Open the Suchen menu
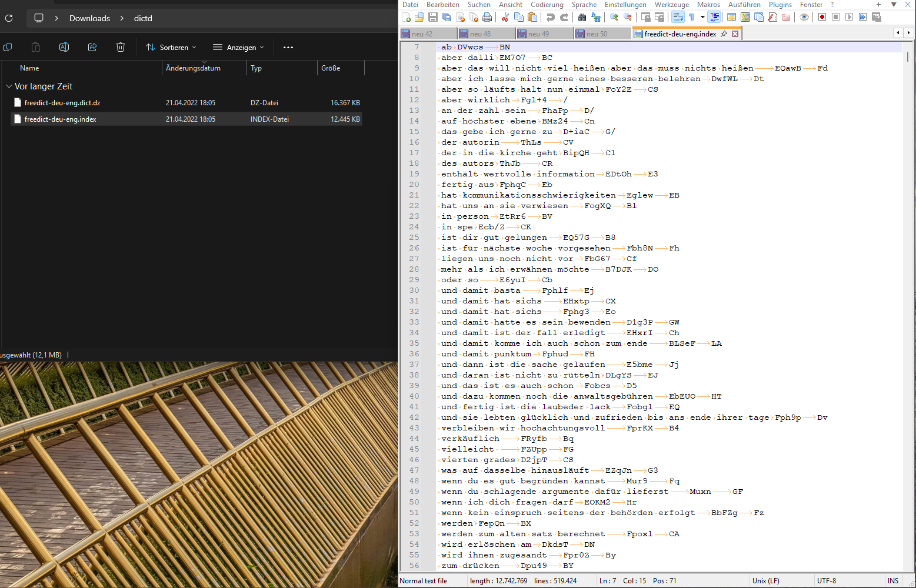This screenshot has width=916, height=588. 479,5
